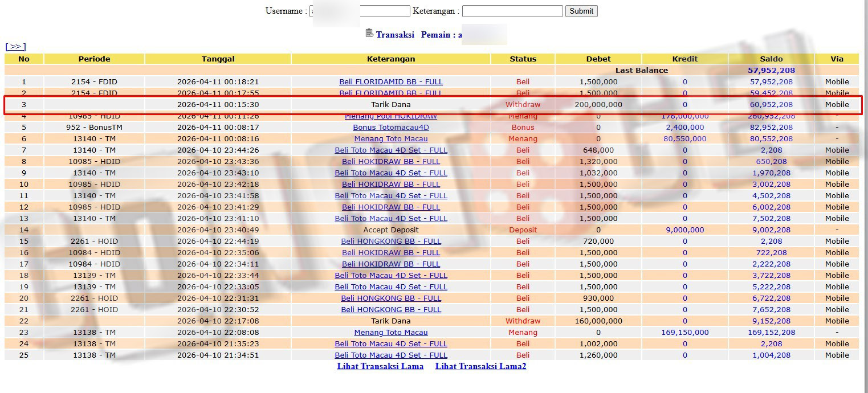Open Menang Toto Macau link in row 6
868x393 pixels.
pos(391,139)
